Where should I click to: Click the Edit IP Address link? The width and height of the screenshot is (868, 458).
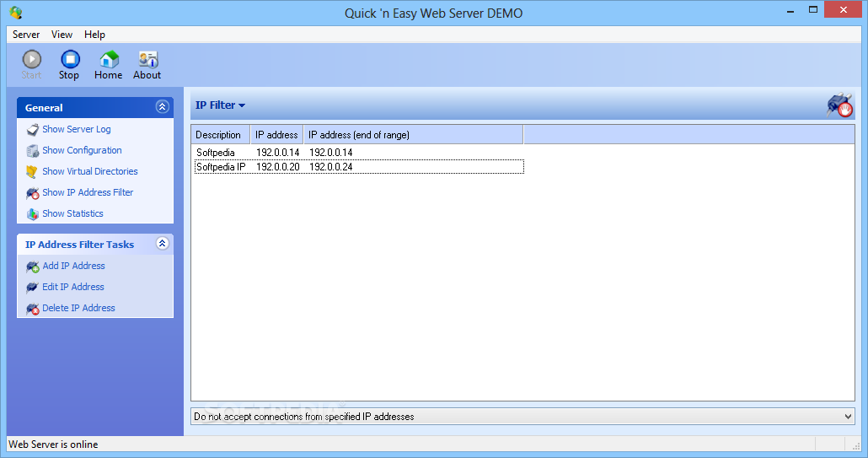73,287
